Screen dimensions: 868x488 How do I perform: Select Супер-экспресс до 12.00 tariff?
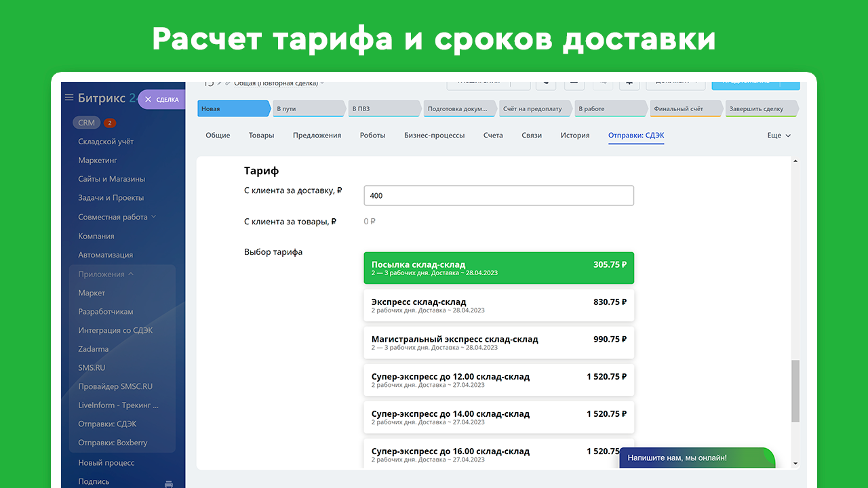point(498,380)
